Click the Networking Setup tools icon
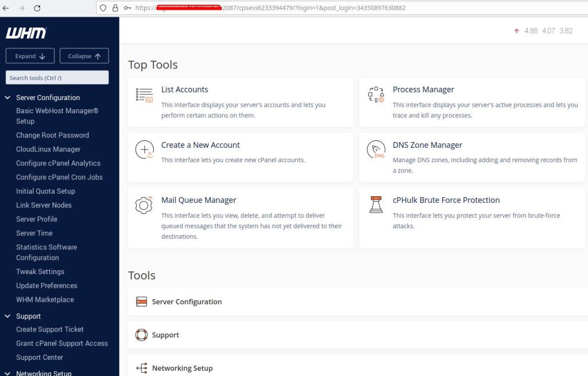 (141, 368)
